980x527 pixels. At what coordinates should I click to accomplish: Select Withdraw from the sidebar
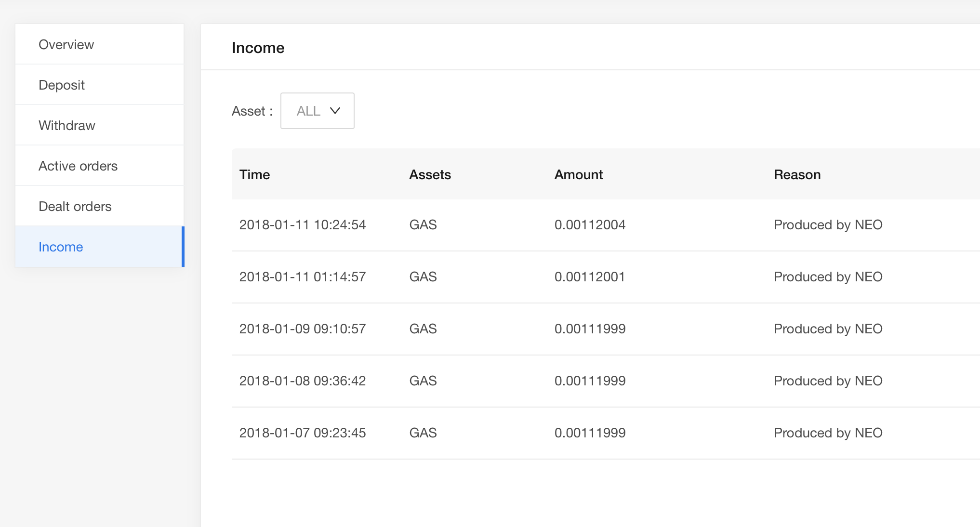click(x=67, y=125)
